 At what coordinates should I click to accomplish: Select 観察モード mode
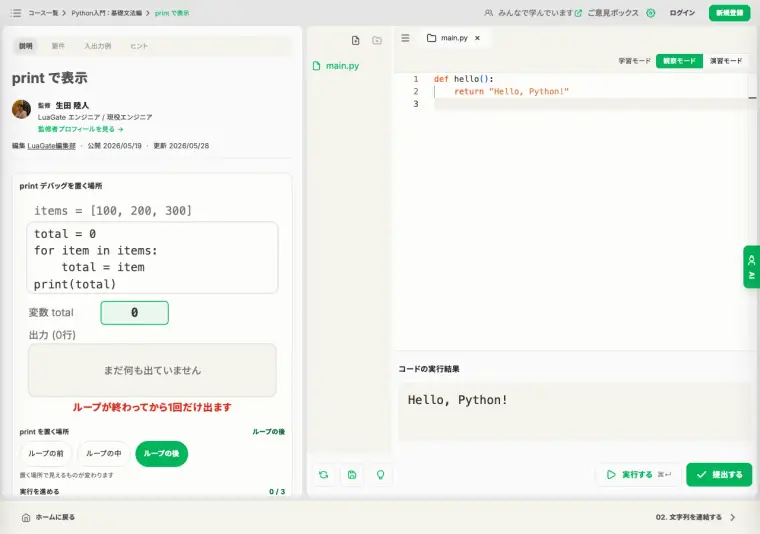click(x=679, y=61)
